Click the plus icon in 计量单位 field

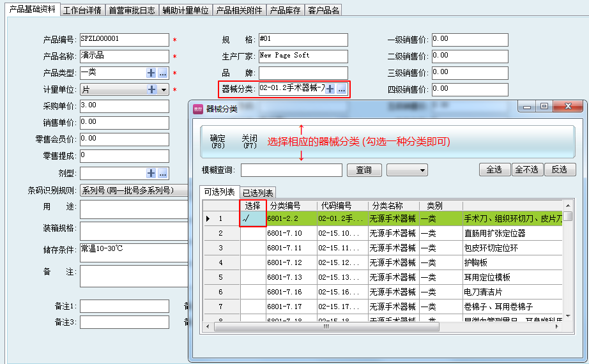[151, 90]
